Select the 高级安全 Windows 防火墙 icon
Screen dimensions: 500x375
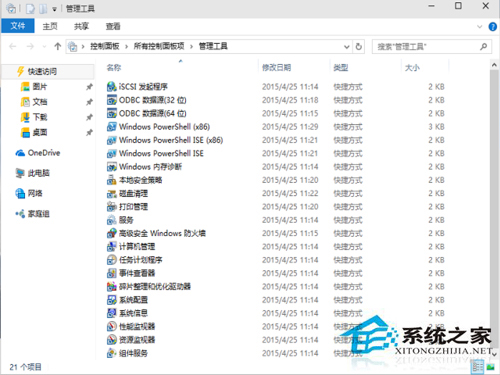(111, 233)
